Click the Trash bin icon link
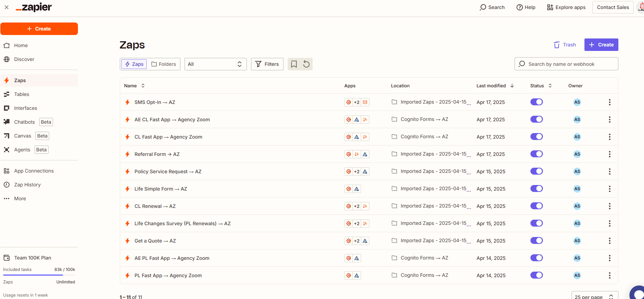Image resolution: width=644 pixels, height=299 pixels. (557, 45)
